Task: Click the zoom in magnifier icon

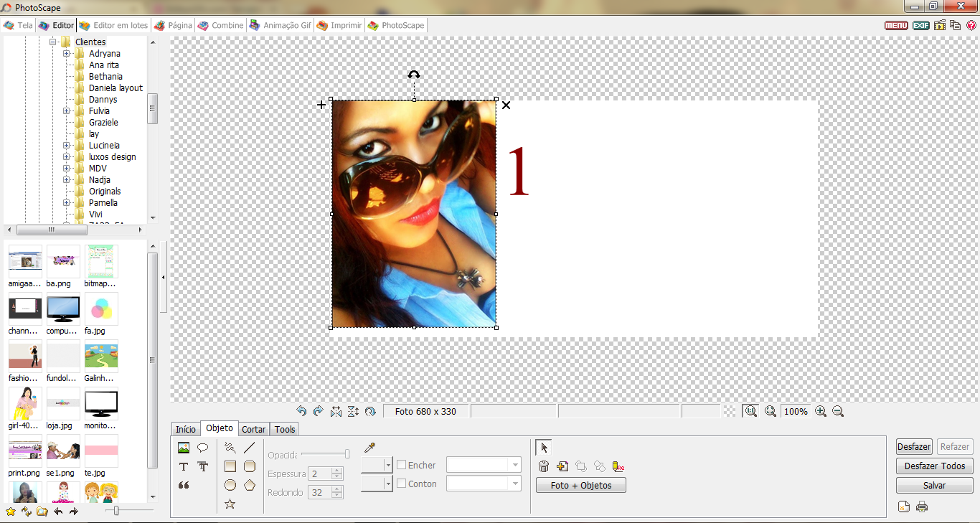Action: 821,411
